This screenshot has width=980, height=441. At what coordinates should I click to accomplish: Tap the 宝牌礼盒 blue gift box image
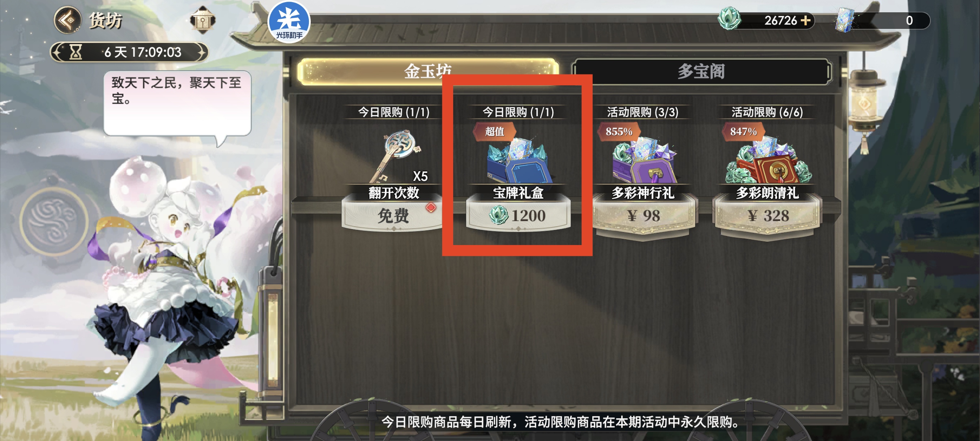(518, 160)
